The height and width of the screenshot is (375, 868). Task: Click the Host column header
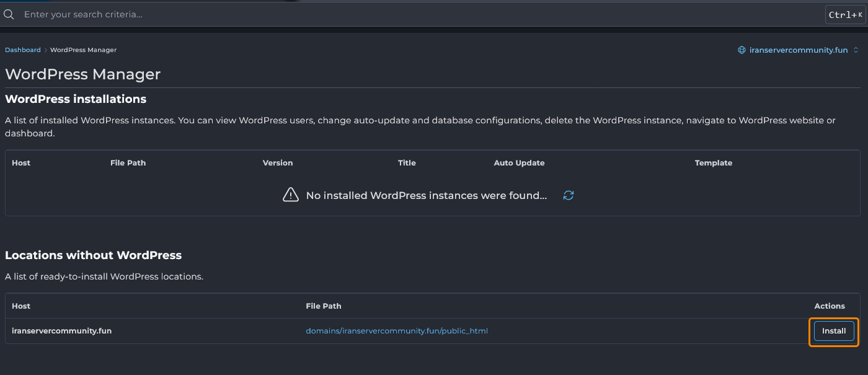(20, 162)
